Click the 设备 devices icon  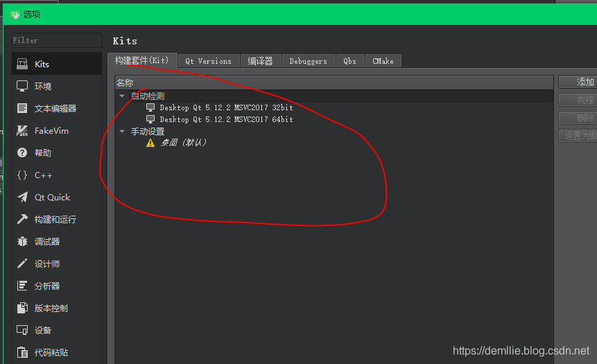(22, 330)
